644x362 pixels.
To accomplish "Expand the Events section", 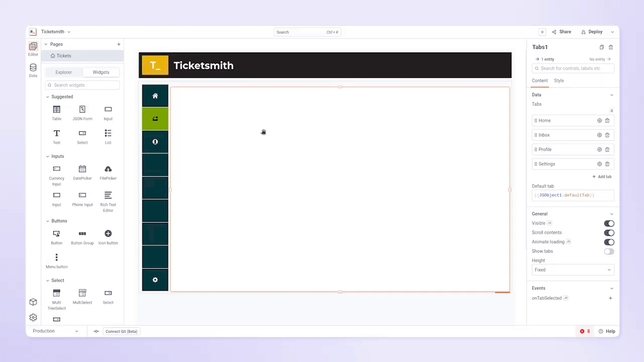I will click(573, 288).
